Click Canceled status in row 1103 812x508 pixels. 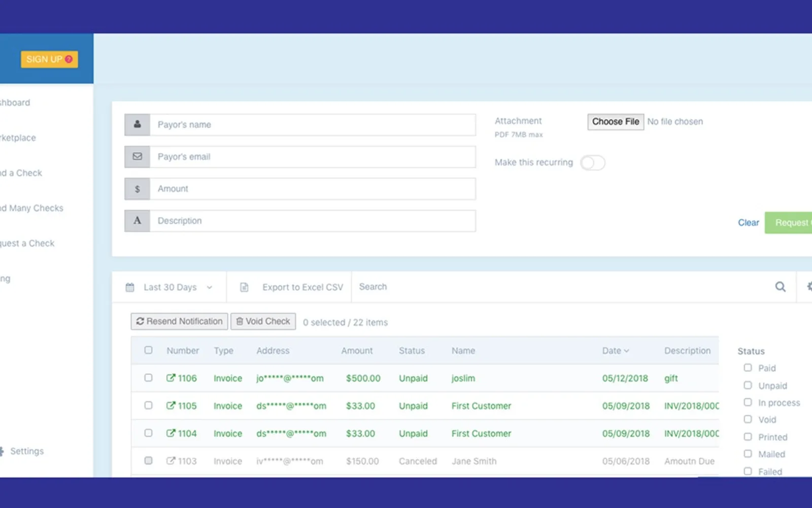point(418,461)
